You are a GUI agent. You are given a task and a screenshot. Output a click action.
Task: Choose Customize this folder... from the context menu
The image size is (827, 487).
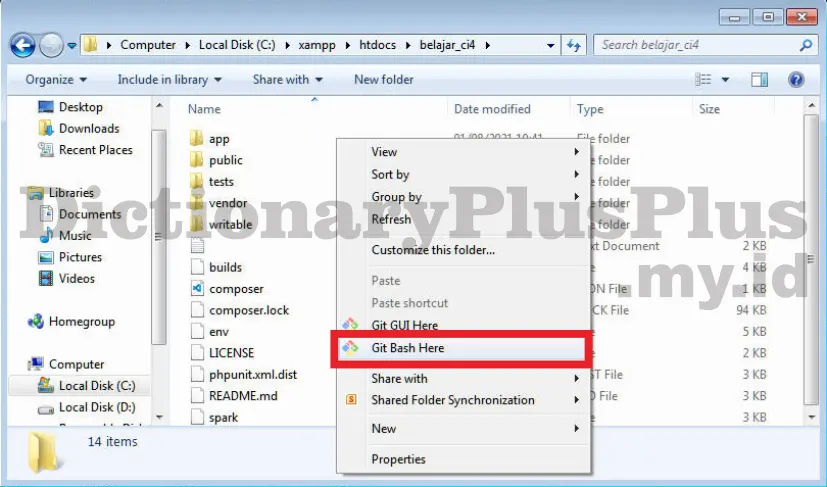click(x=463, y=250)
